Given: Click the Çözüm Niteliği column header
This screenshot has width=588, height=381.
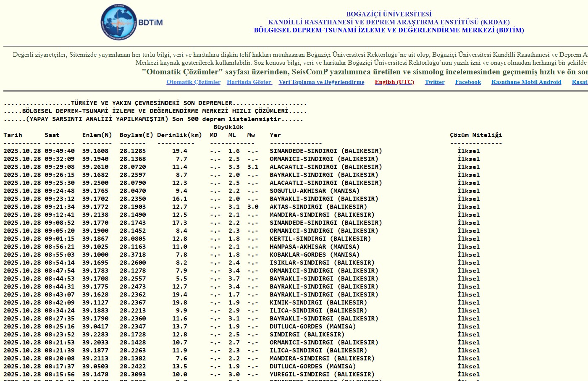Looking at the screenshot, I should pos(475,135).
